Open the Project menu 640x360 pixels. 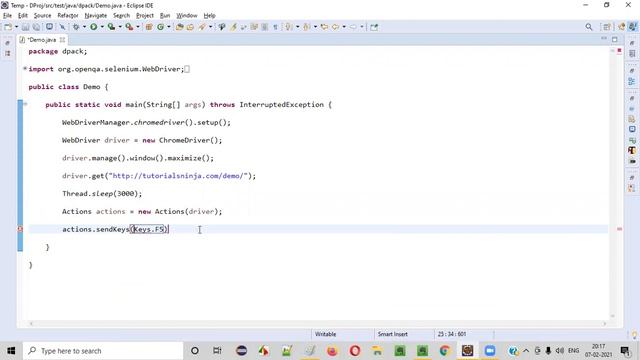145,16
